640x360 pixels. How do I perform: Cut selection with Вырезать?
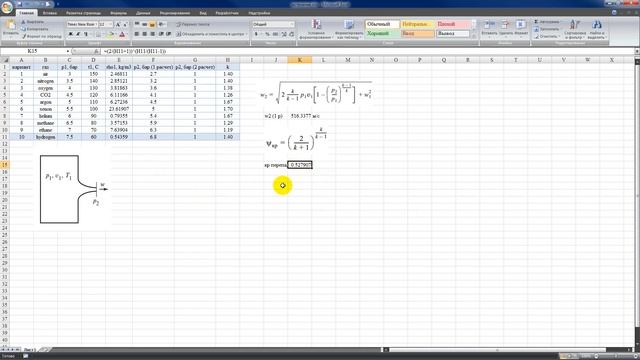tap(33, 22)
